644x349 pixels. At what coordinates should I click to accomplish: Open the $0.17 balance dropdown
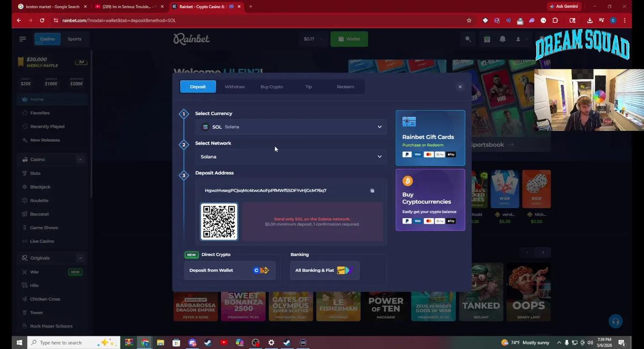(x=313, y=39)
